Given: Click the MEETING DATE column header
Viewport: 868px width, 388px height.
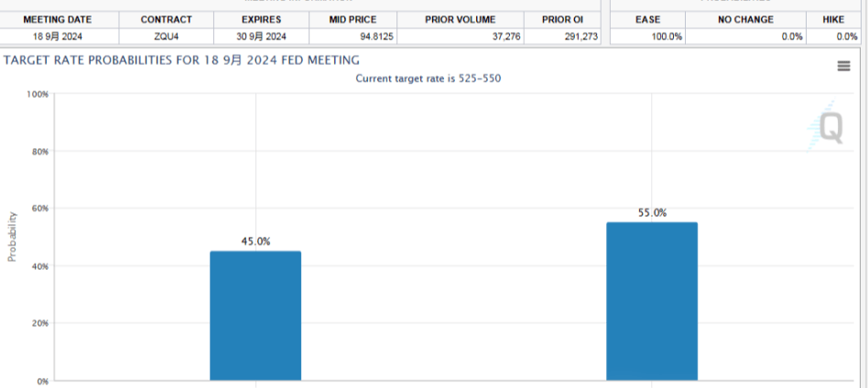Looking at the screenshot, I should [x=59, y=19].
